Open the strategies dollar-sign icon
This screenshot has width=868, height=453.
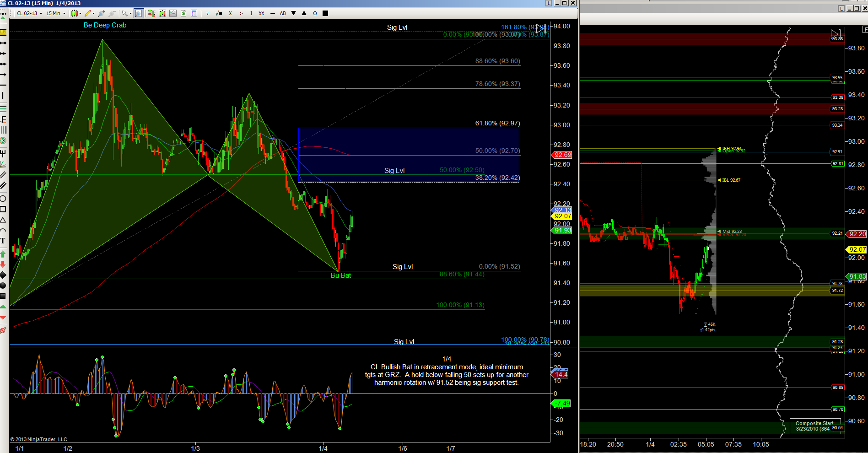coord(183,13)
